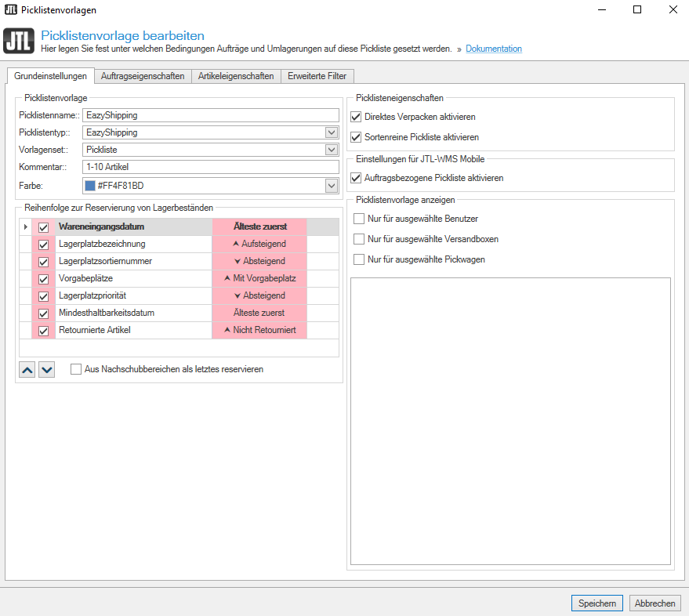Click the move-down arrow below the sort list

tap(45, 369)
